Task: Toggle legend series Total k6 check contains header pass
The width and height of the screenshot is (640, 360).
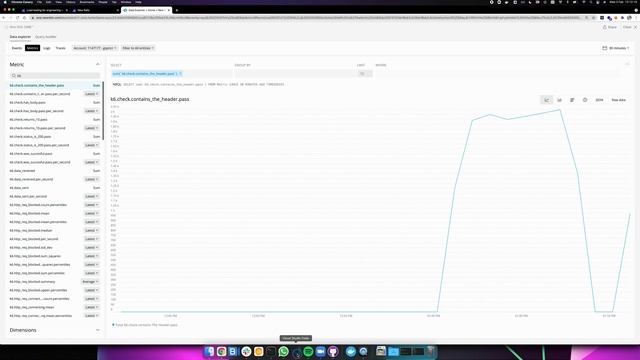Action: pyautogui.click(x=145, y=325)
